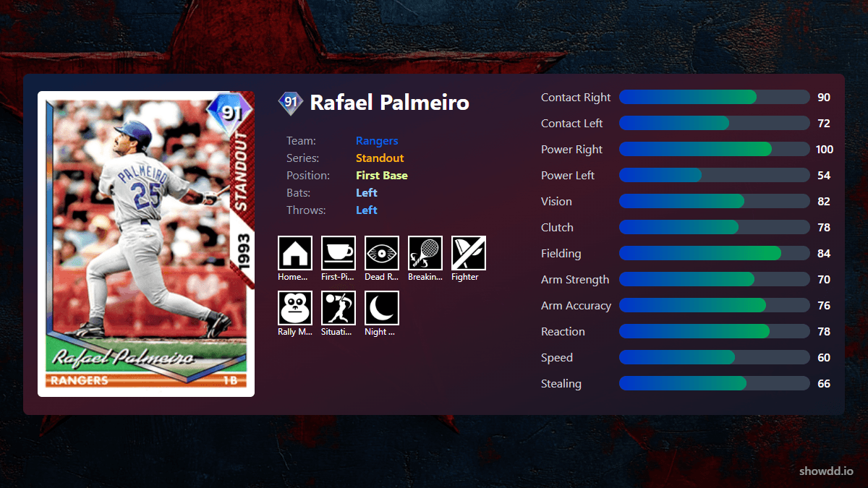Click the Speed value 60
The width and height of the screenshot is (868, 488).
824,358
